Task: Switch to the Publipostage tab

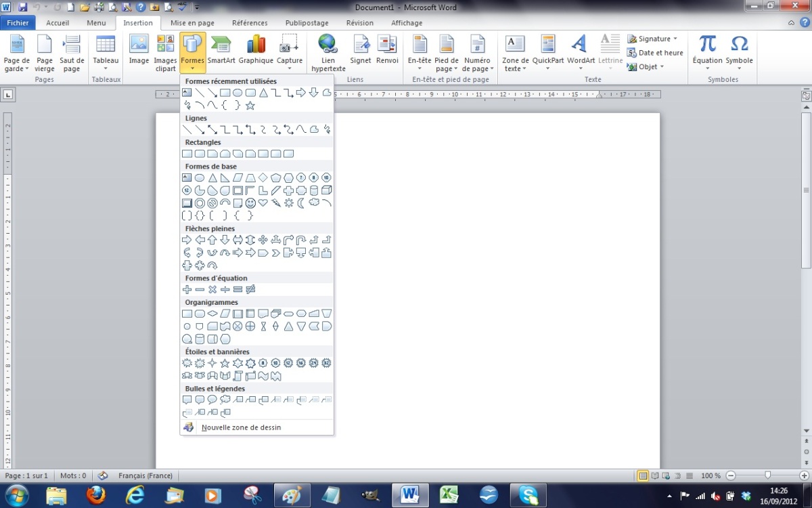Action: click(307, 22)
